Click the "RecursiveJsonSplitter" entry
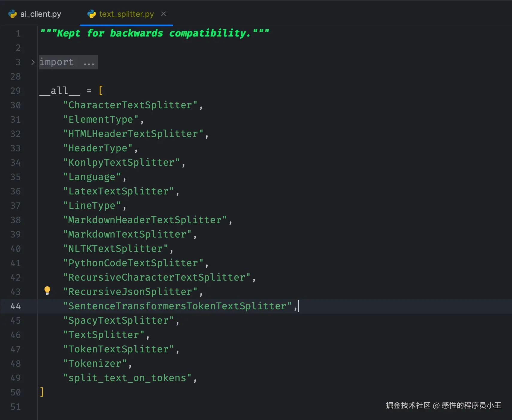Viewport: 512px width, 420px height. pos(130,292)
